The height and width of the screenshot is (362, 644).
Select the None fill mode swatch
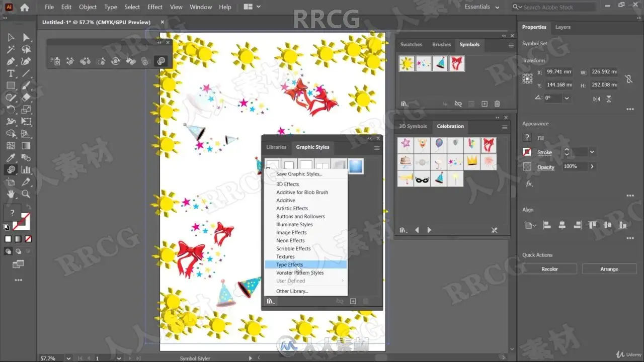(x=28, y=239)
